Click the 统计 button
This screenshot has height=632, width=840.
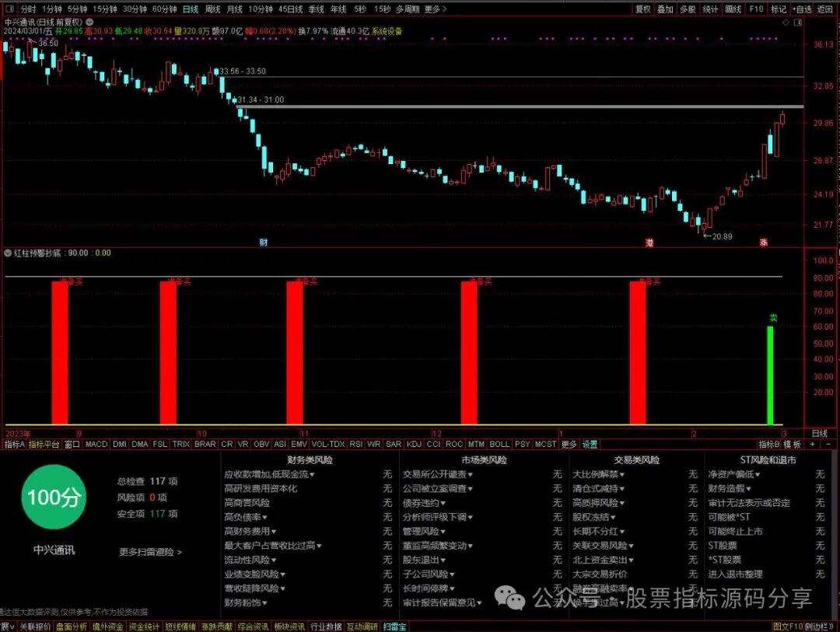click(710, 9)
